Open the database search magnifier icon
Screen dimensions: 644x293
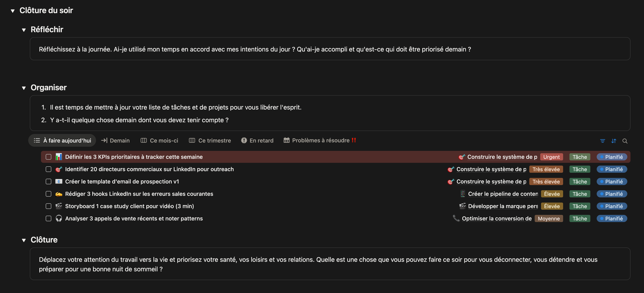625,141
